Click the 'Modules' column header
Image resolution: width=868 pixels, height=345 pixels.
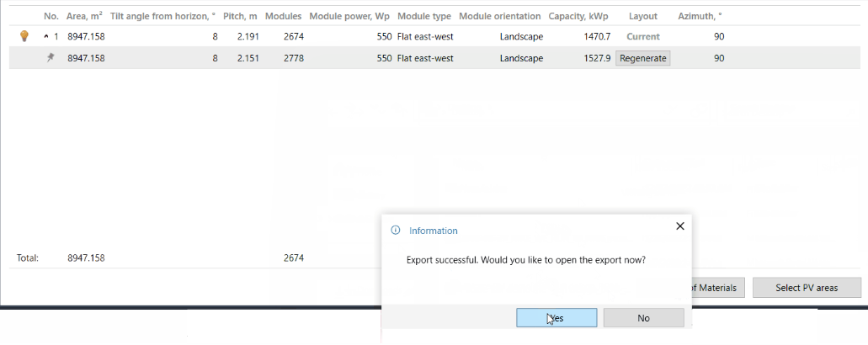(284, 17)
